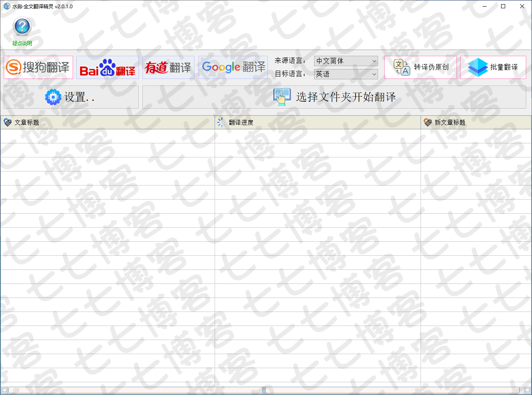532x395 pixels.
Task: Click the 来源语言 label
Action: point(290,61)
